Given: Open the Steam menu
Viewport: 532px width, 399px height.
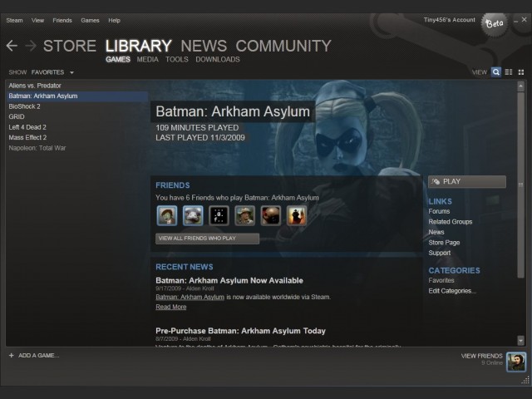Looking at the screenshot, I should point(14,20).
